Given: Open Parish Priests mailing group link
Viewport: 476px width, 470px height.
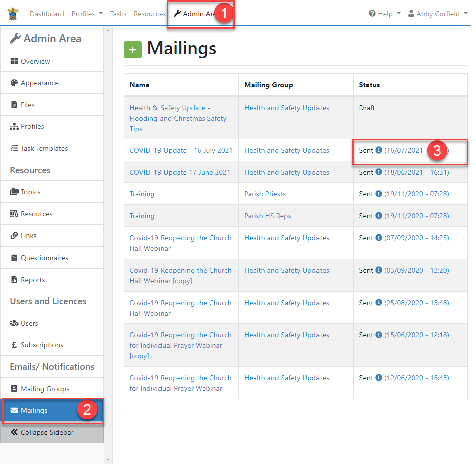Looking at the screenshot, I should [265, 194].
